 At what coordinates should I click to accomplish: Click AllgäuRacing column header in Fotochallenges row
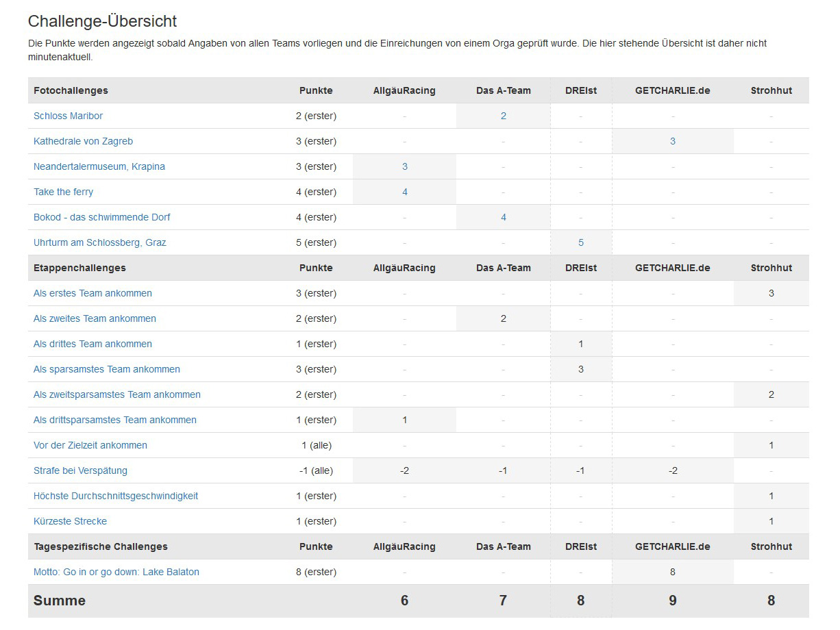tap(404, 90)
